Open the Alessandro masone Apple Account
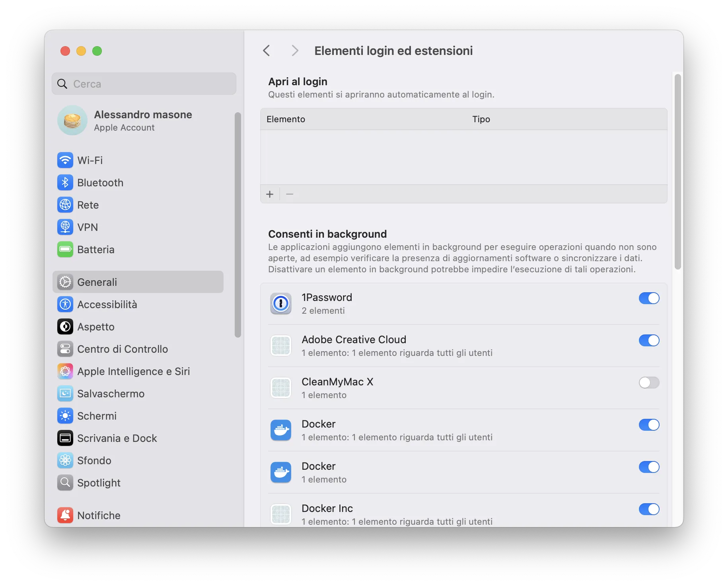The image size is (728, 586). point(143,120)
